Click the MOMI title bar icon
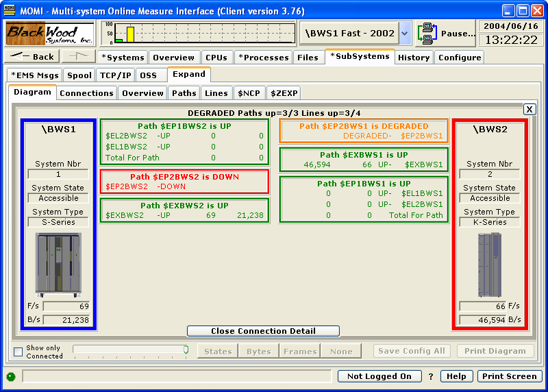 [10, 10]
